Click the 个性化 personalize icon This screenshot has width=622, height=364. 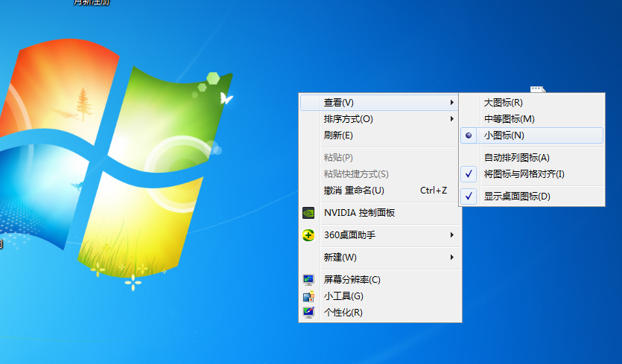pos(308,313)
